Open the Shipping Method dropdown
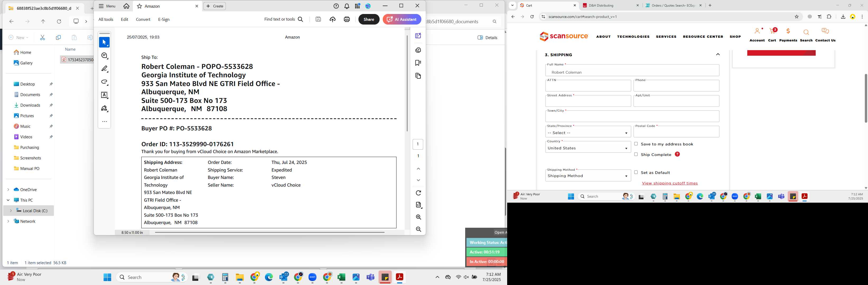This screenshot has width=868, height=285. click(588, 176)
